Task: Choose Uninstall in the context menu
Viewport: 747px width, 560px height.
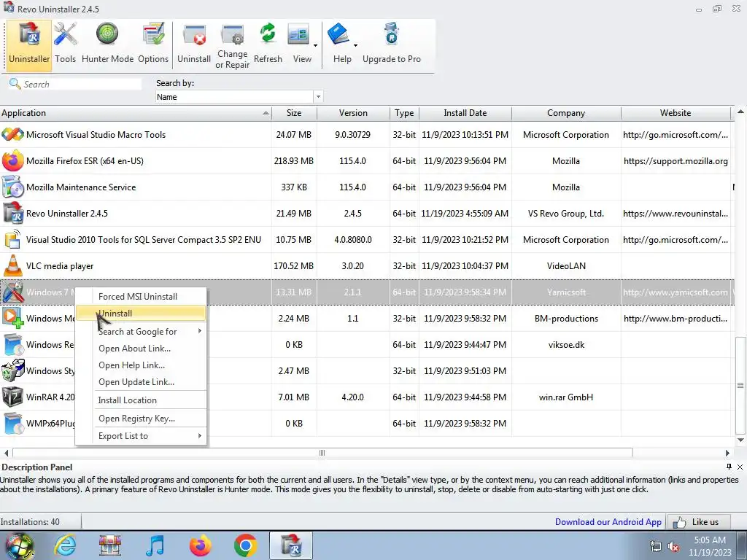Action: (141, 313)
